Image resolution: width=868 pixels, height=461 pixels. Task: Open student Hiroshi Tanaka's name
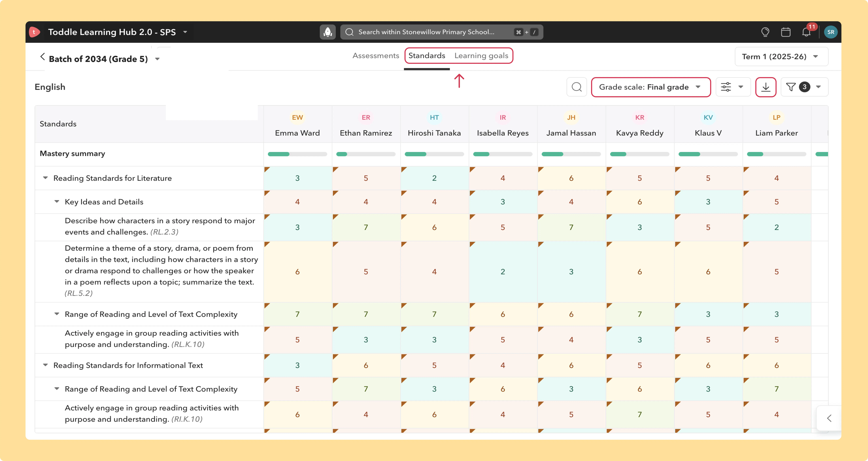tap(434, 133)
